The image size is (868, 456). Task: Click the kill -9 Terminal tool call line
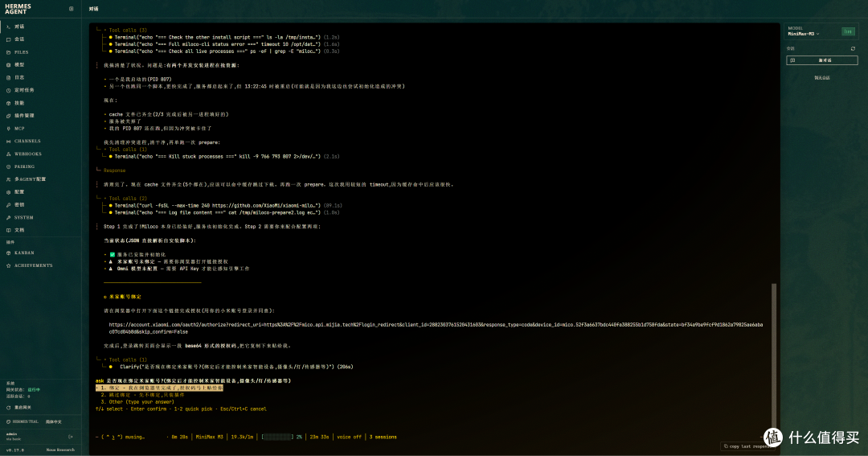click(223, 156)
